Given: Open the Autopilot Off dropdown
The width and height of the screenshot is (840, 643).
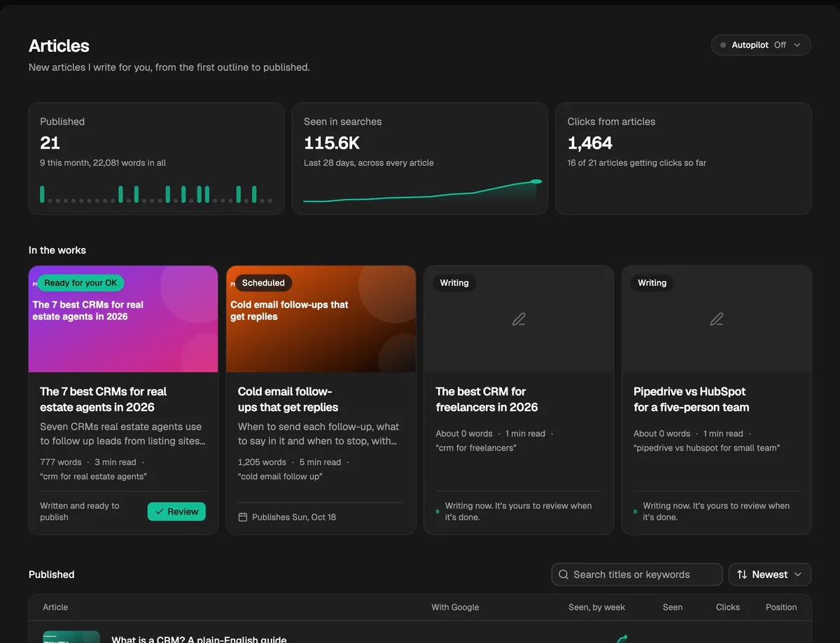Looking at the screenshot, I should (x=761, y=45).
